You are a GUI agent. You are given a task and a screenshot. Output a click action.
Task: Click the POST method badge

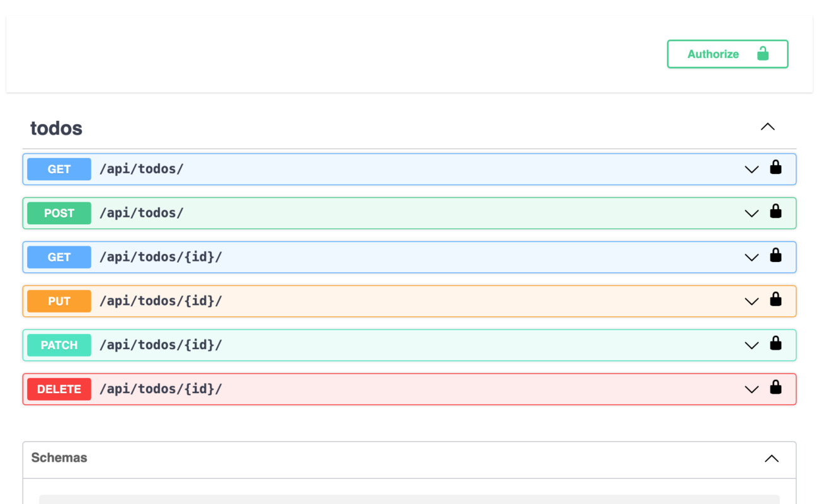pos(59,214)
